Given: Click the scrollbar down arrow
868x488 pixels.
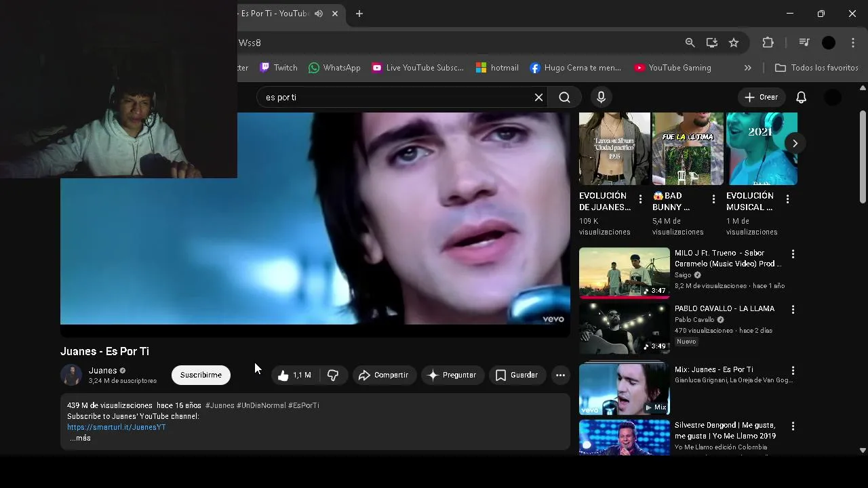Looking at the screenshot, I should pos(863,450).
